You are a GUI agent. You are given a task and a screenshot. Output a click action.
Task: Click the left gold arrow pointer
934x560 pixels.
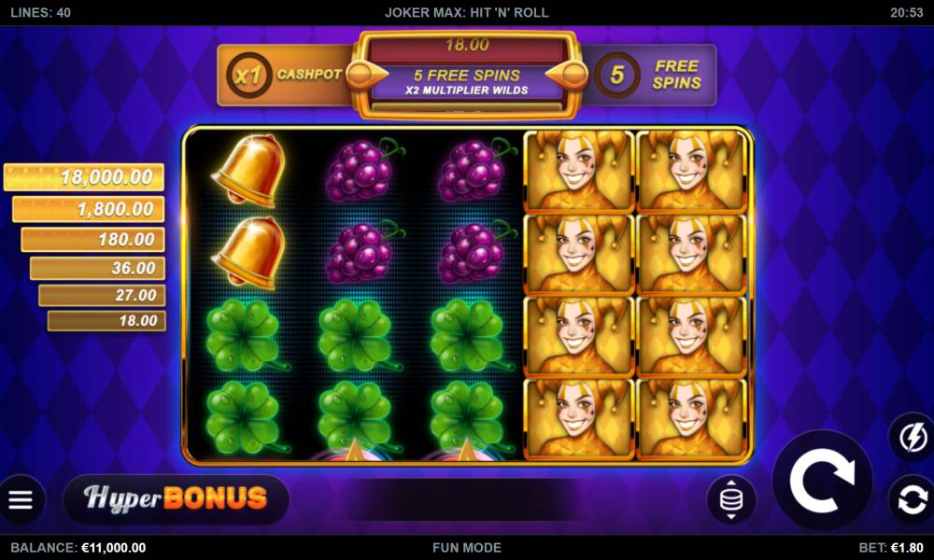point(367,75)
